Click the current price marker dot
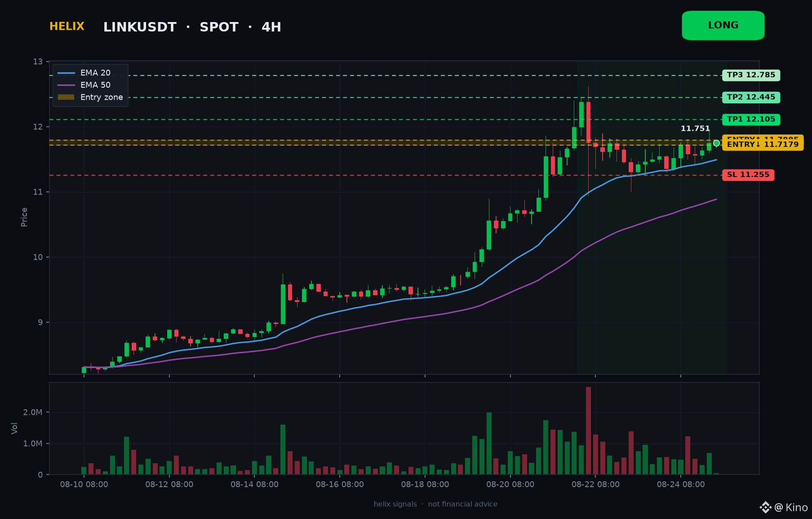This screenshot has width=812, height=519. point(716,143)
